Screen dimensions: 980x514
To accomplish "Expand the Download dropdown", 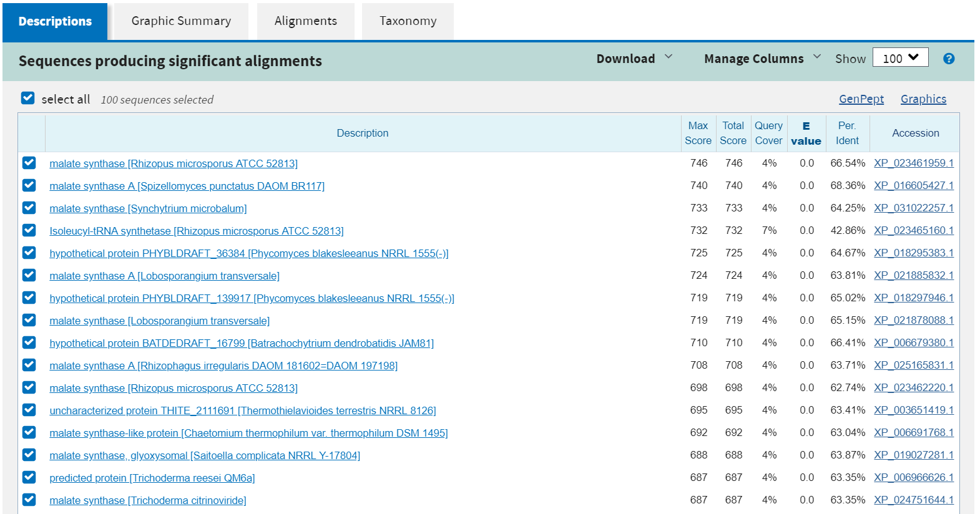I will click(x=634, y=59).
